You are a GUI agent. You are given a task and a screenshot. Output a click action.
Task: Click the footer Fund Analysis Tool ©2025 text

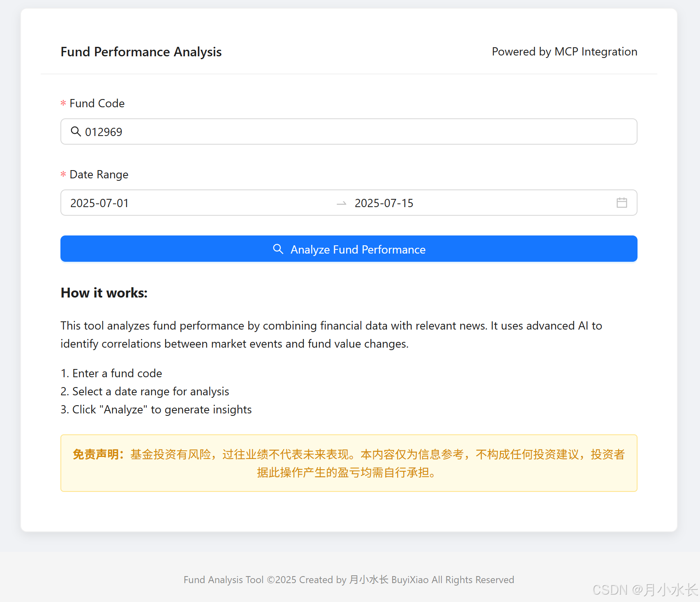[x=349, y=580]
